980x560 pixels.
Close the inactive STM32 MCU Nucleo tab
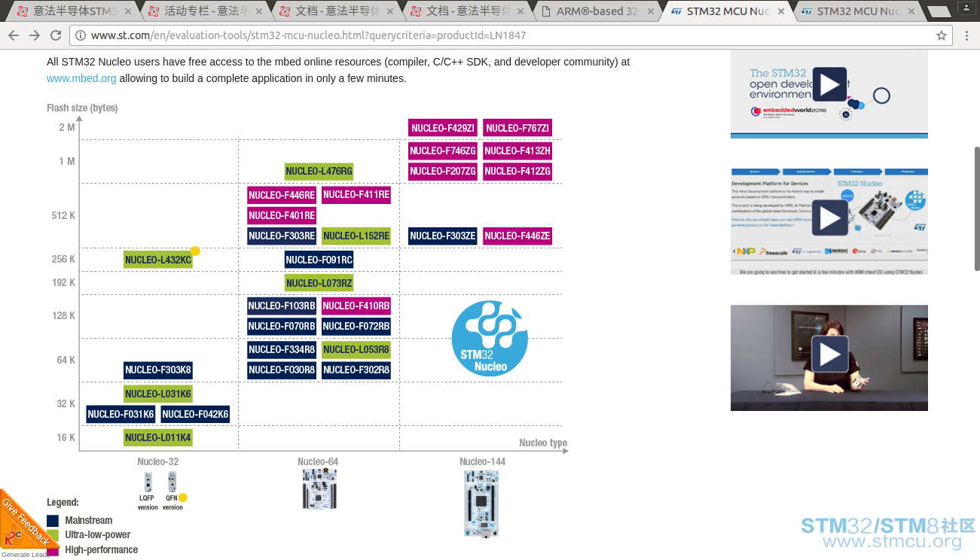(x=911, y=11)
